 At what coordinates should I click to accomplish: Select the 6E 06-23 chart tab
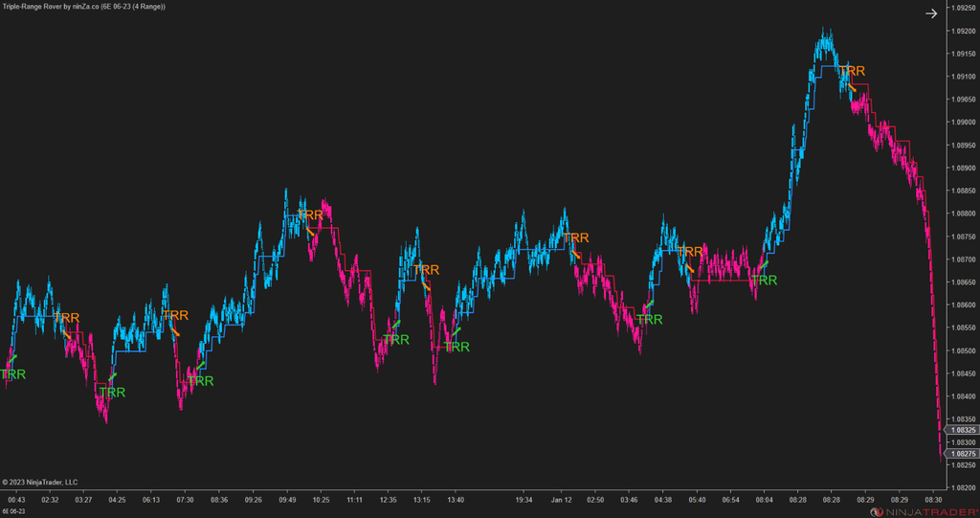coord(15,511)
